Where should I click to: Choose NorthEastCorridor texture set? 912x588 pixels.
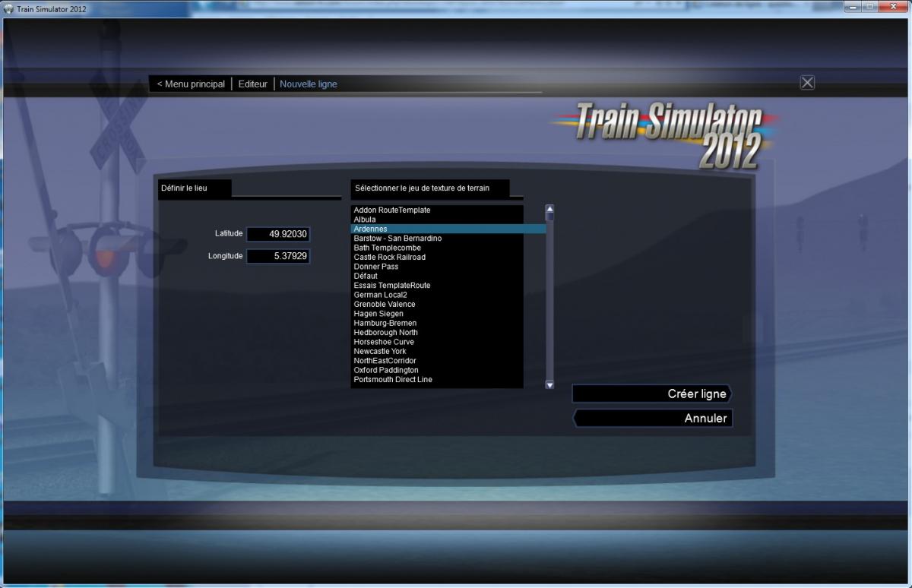(437, 361)
